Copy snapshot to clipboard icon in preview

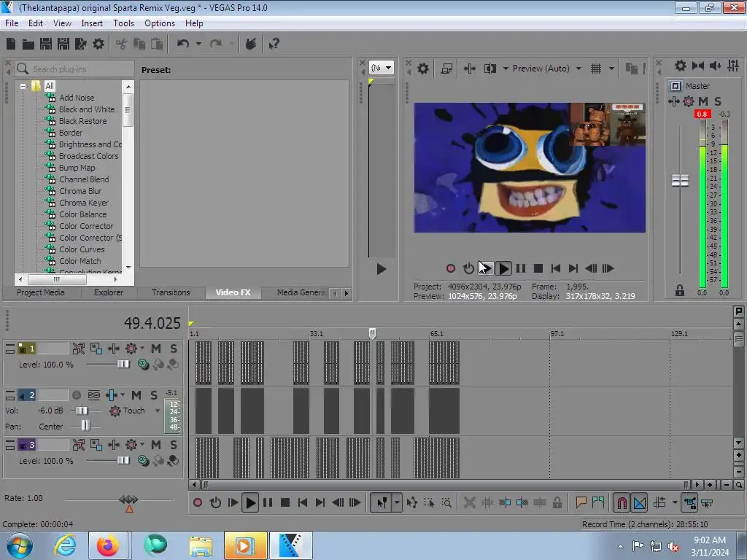coord(631,69)
